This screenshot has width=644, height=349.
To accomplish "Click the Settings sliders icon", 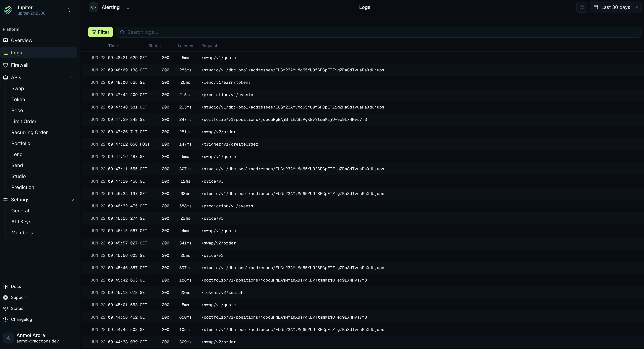I will (5, 200).
